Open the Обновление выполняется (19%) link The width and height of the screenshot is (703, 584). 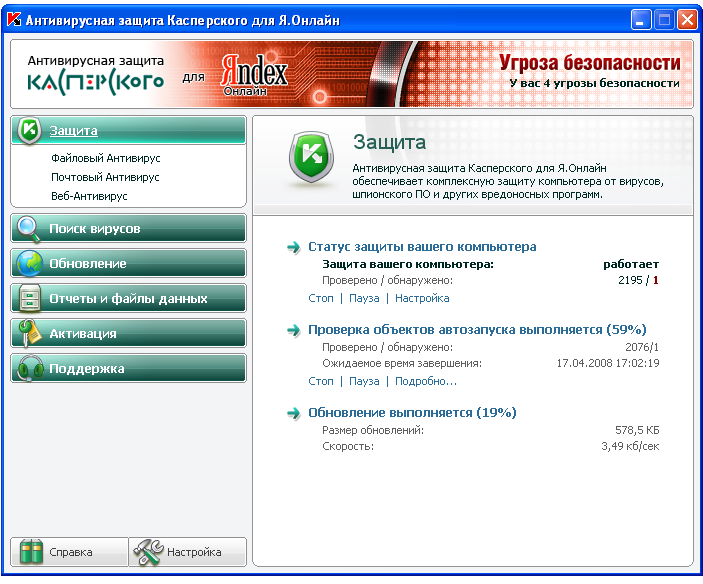(412, 413)
